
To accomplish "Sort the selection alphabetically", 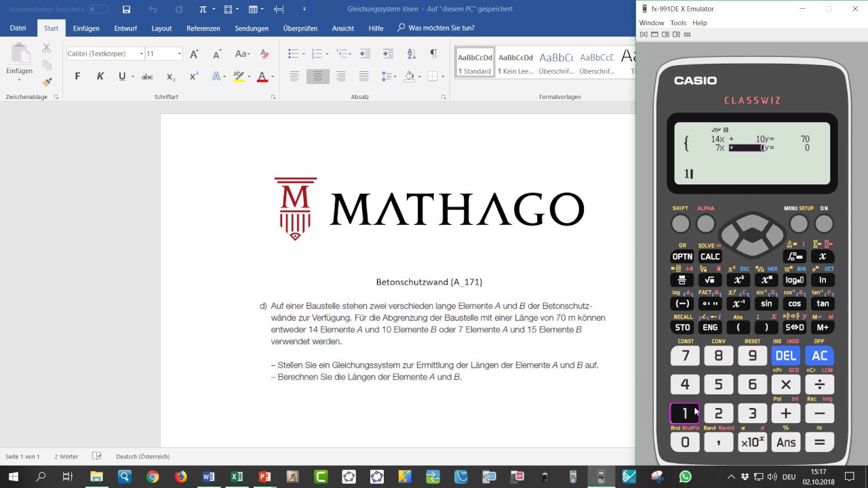I will click(411, 54).
